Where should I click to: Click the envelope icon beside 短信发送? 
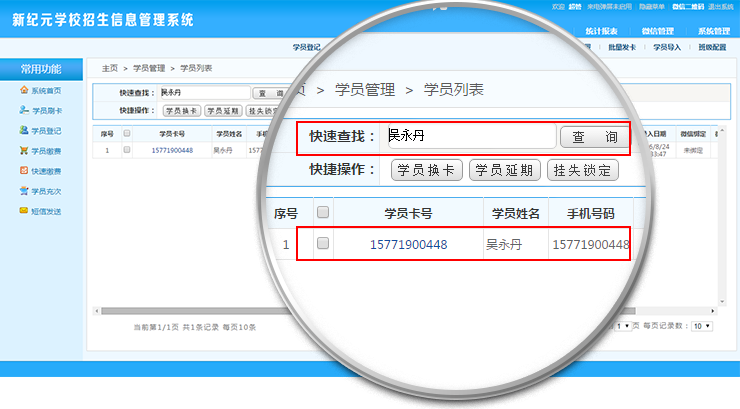24,210
